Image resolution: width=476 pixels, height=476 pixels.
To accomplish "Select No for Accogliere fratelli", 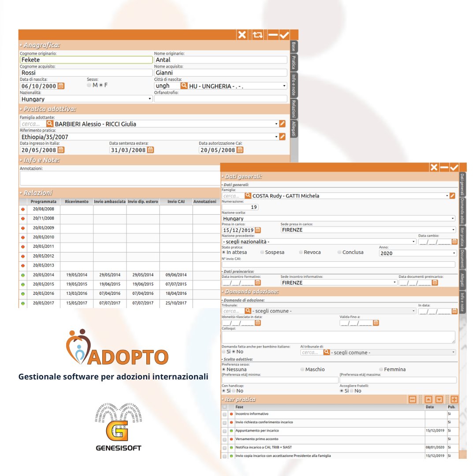I will tap(352, 391).
